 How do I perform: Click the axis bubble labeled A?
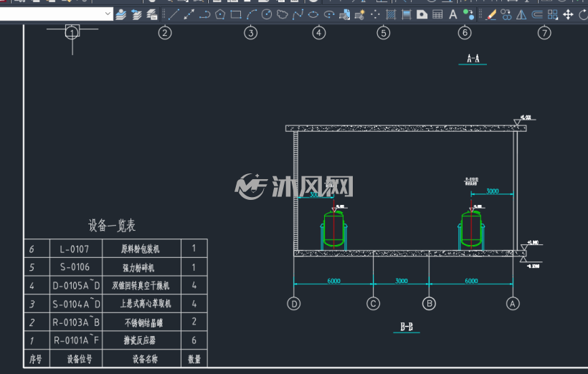coord(513,304)
